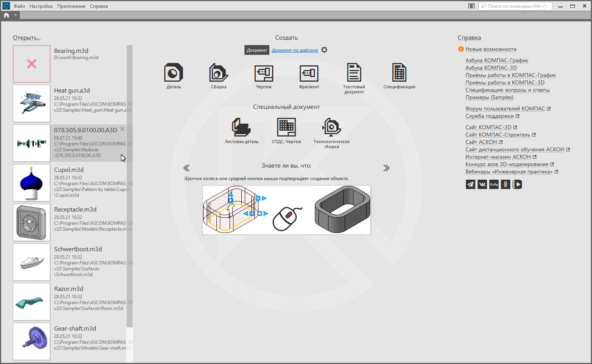Viewport: 592px width, 364px height.
Task: Expand the dropdown next to home icon
Action: [x=15, y=15]
